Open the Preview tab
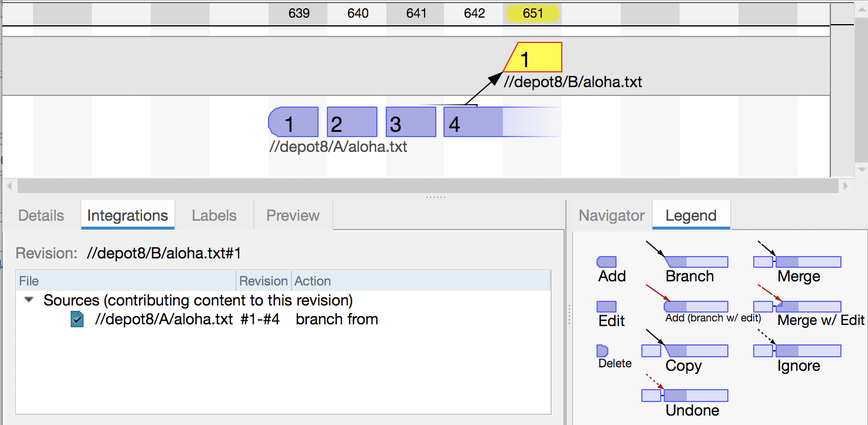868x425 pixels. (x=293, y=215)
